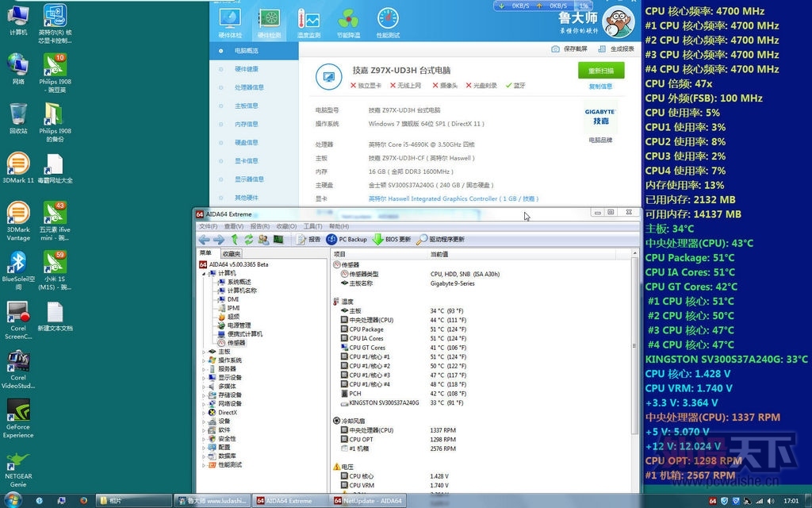Screen dimensions: 812x508
Task: Select the 硬件检测 hardware detection icon
Action: click(270, 23)
